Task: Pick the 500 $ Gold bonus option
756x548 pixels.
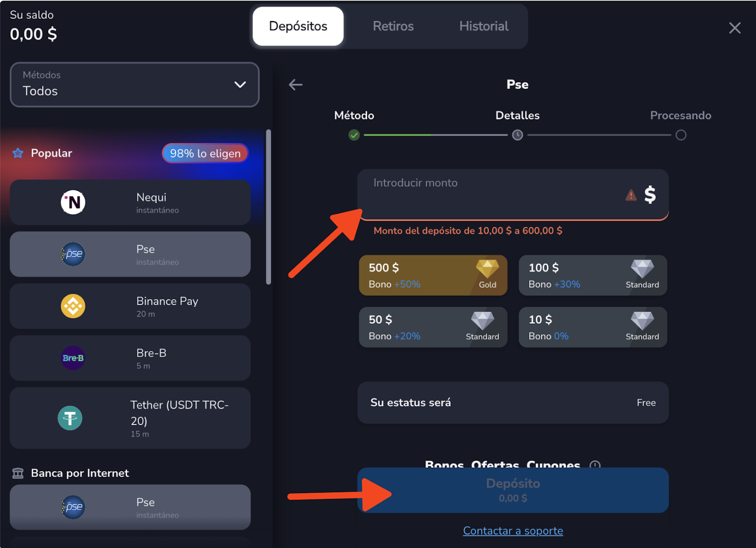Action: 433,275
